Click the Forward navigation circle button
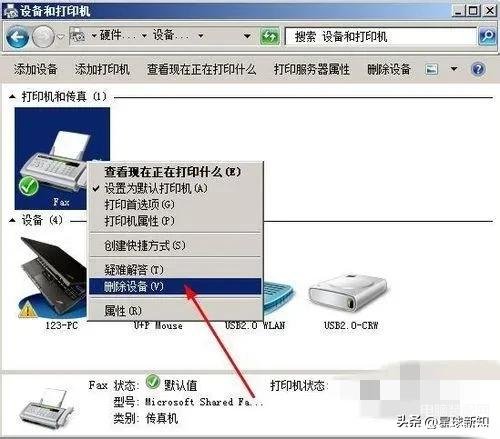The width and height of the screenshot is (500, 439). 43,37
